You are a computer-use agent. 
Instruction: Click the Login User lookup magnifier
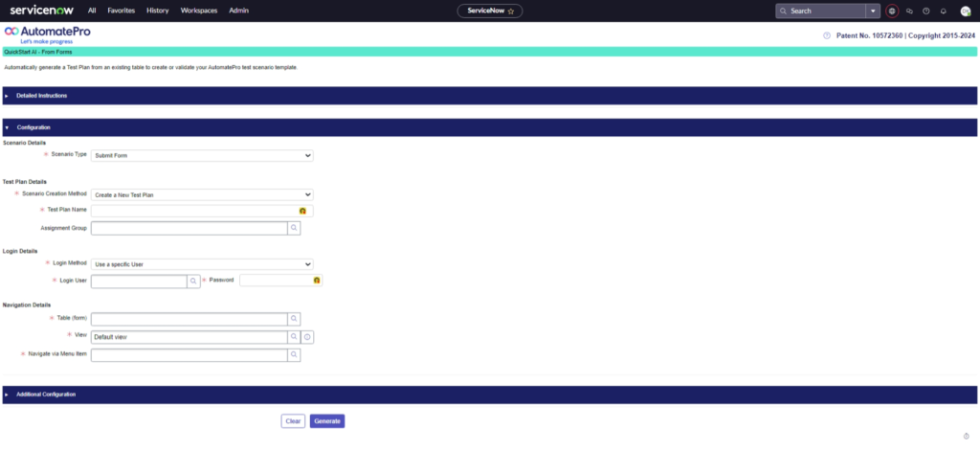[193, 281]
